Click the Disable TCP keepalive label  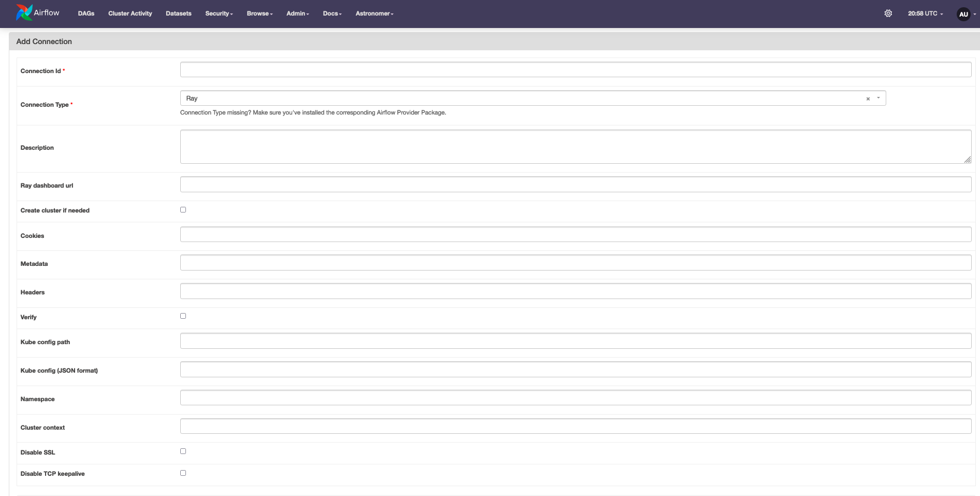(52, 474)
